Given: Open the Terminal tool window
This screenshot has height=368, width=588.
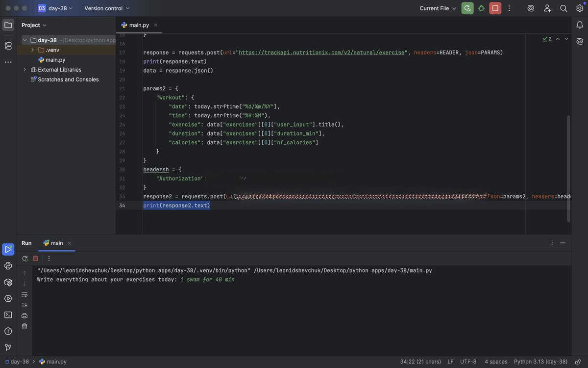Looking at the screenshot, I should pyautogui.click(x=8, y=315).
